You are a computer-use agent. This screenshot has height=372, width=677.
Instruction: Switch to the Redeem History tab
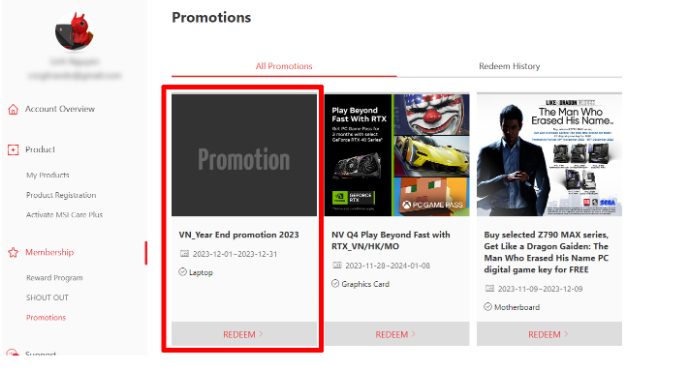pyautogui.click(x=509, y=66)
